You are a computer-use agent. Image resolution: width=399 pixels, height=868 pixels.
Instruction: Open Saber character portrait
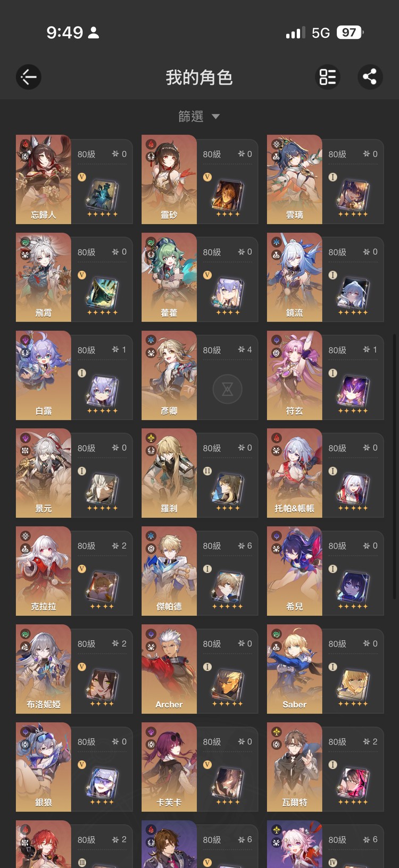(295, 669)
